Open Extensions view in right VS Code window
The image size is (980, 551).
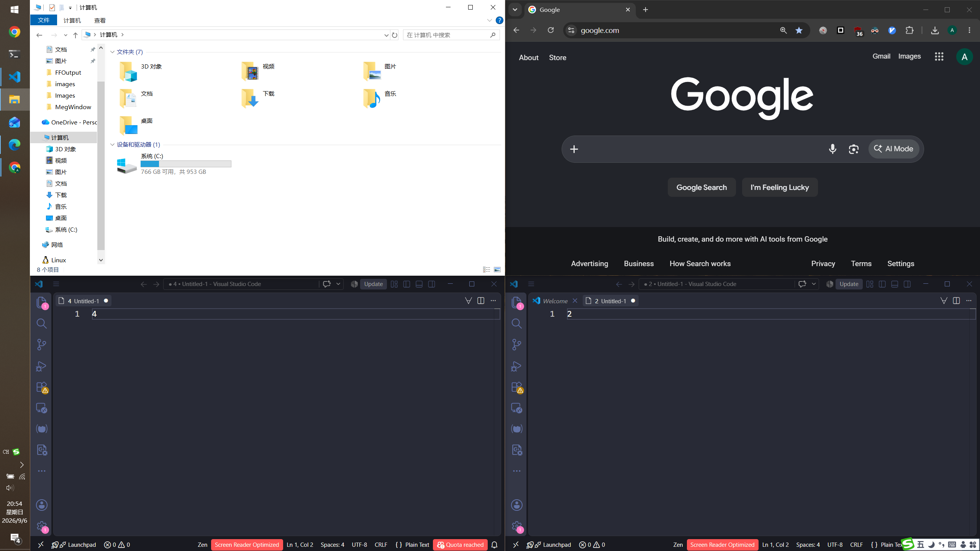516,387
